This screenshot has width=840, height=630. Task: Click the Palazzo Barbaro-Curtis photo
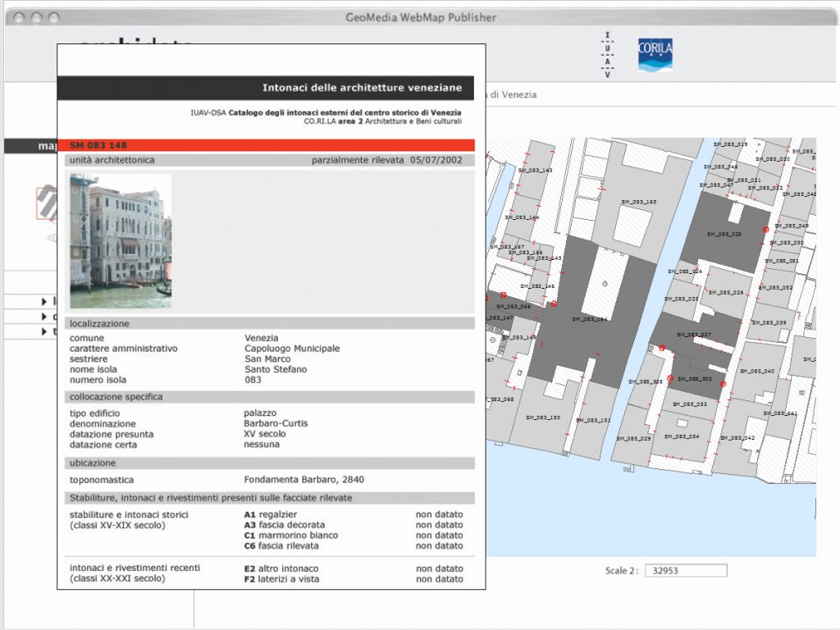click(121, 240)
